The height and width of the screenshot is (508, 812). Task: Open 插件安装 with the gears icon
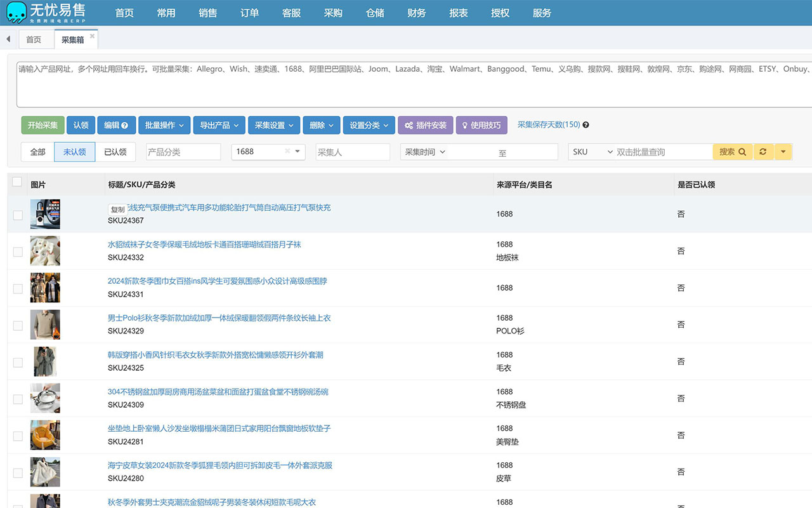coord(426,125)
